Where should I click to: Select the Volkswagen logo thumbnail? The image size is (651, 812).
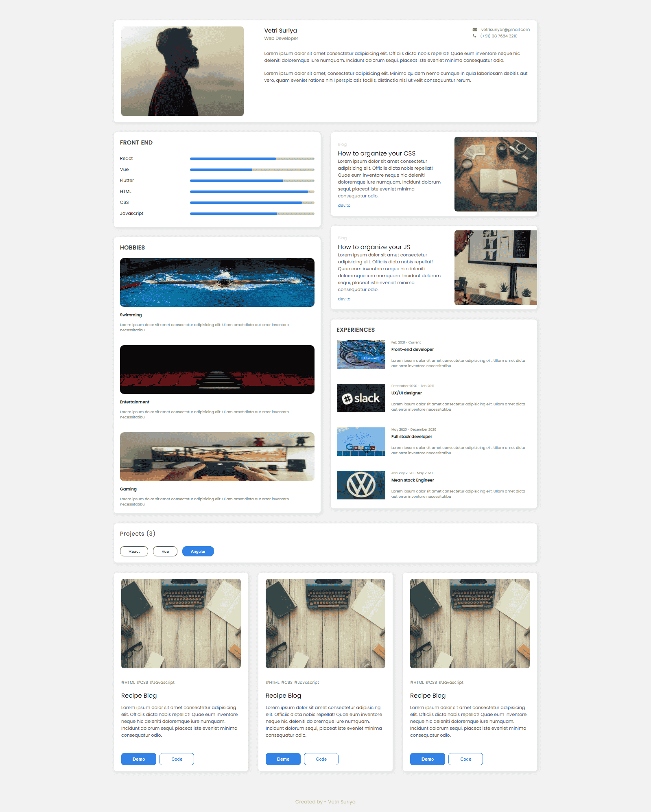pos(361,485)
